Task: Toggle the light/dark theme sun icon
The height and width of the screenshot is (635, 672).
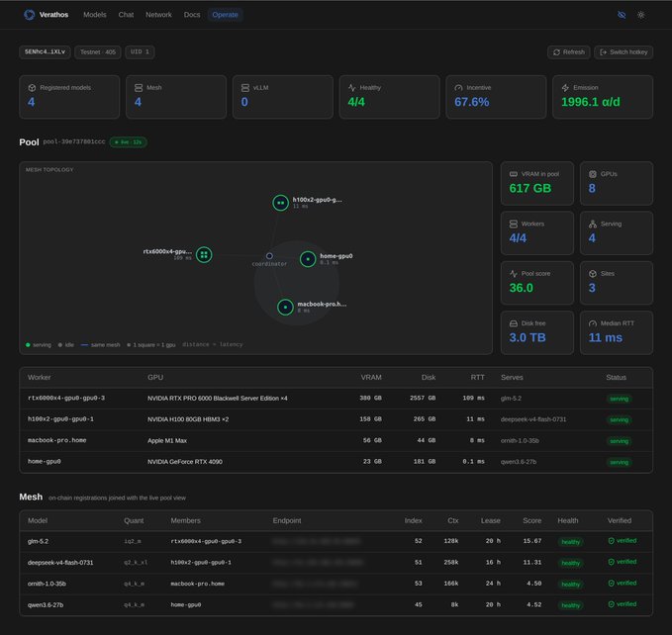Action: pyautogui.click(x=640, y=15)
